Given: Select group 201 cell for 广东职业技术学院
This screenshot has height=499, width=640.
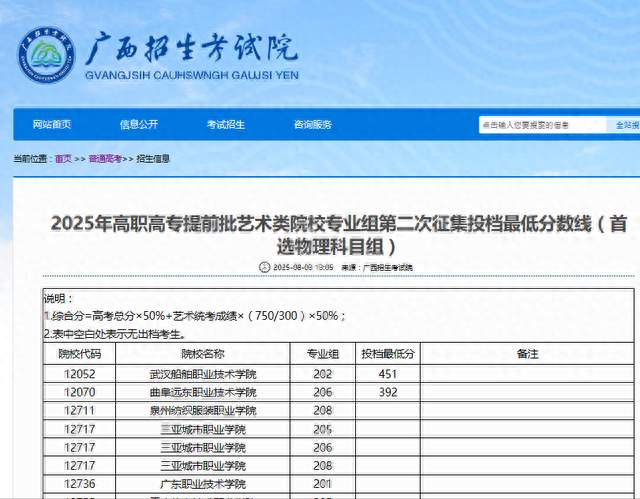Looking at the screenshot, I should [x=322, y=484].
